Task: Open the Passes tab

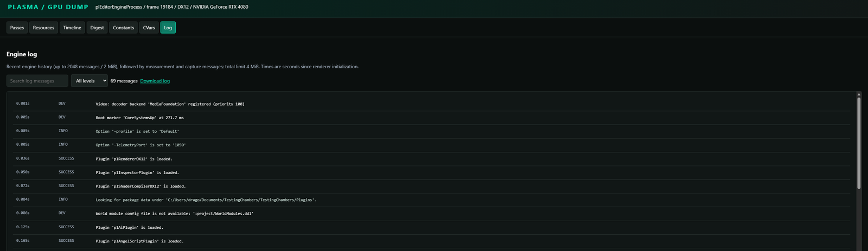Action: 17,28
